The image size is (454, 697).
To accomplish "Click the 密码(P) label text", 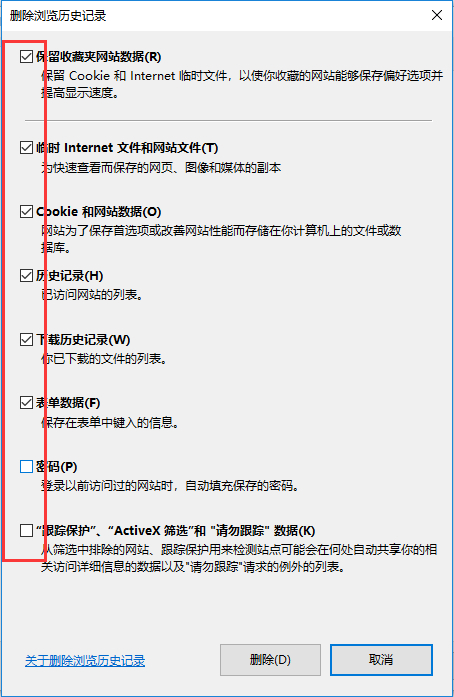I will pos(56,467).
